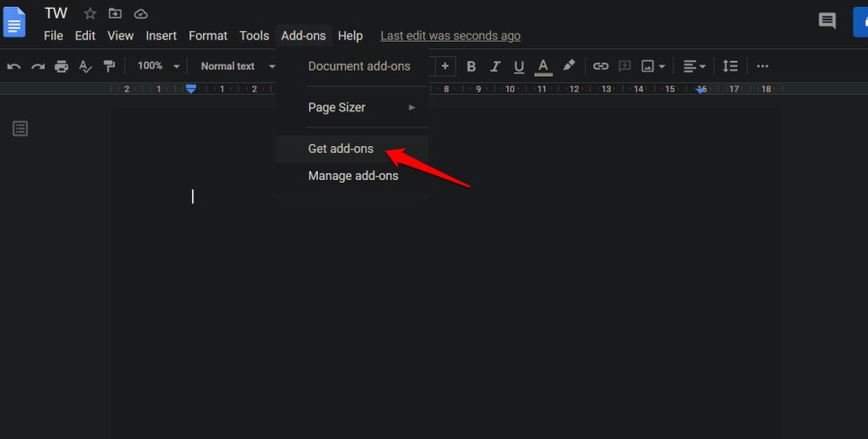
Task: Click the right indent marker on ruler
Action: tap(702, 89)
